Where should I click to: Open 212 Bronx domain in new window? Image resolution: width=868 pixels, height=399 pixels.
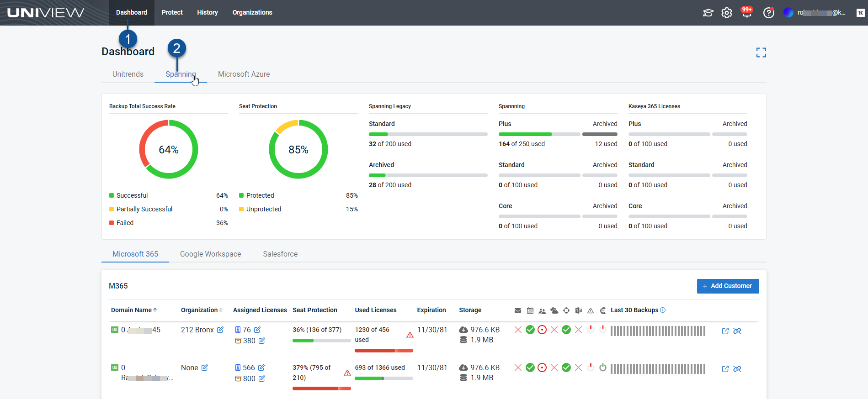click(725, 331)
